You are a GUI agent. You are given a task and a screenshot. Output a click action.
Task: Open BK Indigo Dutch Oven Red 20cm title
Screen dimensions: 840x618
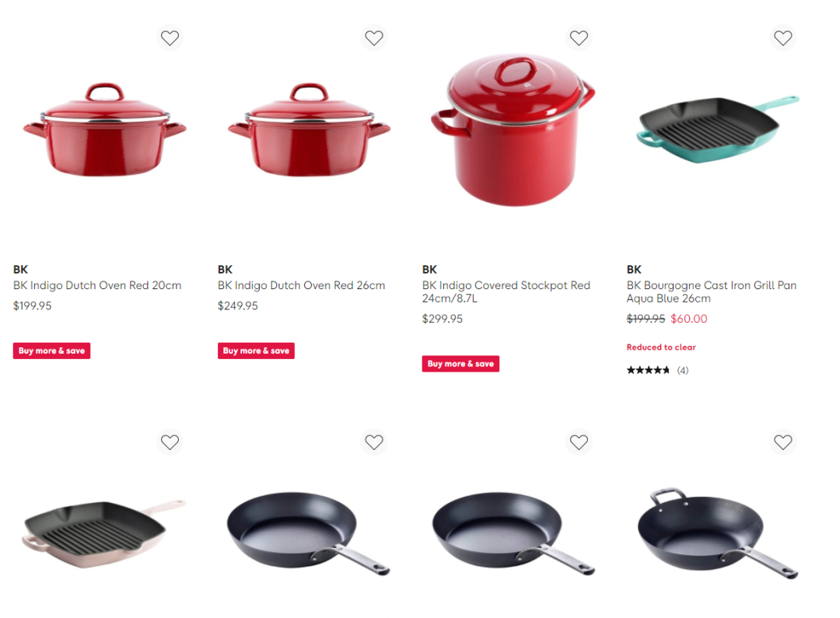point(97,285)
